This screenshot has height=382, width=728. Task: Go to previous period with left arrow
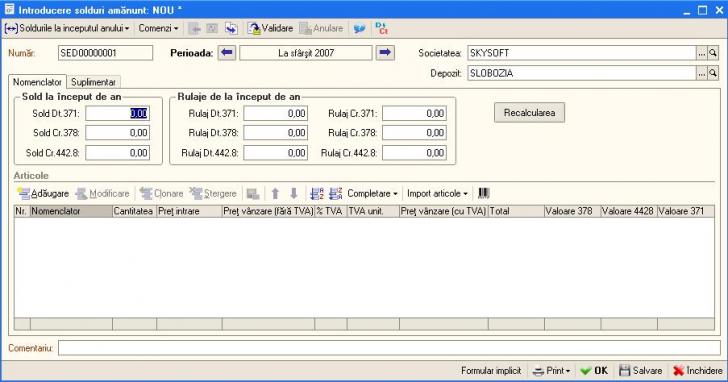coord(227,53)
